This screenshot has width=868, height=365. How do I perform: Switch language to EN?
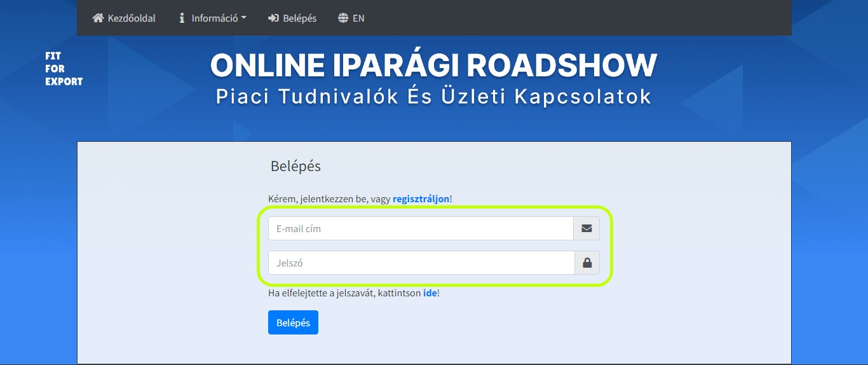pos(351,18)
